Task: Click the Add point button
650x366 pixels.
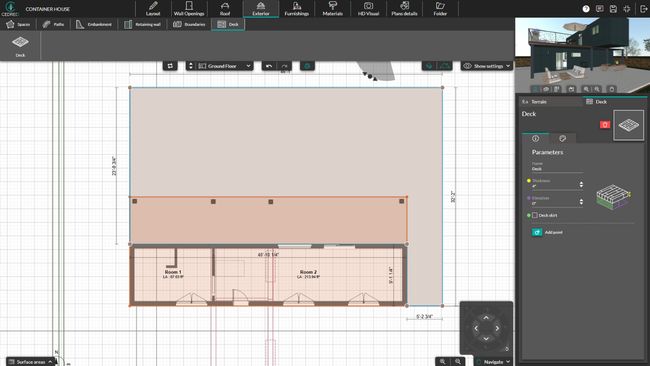Action: tap(547, 233)
